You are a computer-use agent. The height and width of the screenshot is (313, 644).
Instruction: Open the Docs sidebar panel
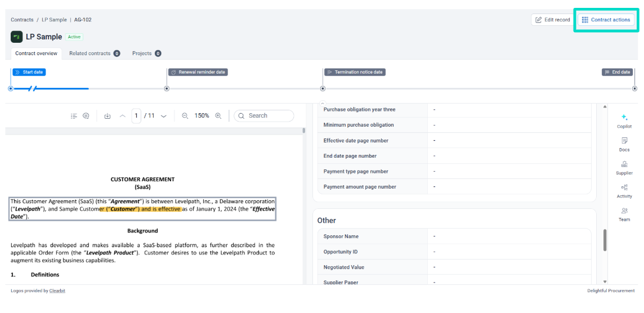click(624, 144)
